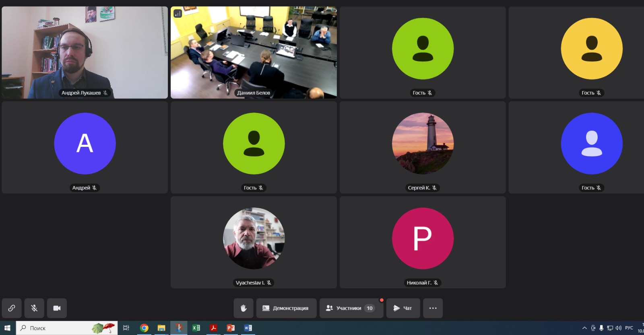Copy the meeting invite link icon

(12, 308)
